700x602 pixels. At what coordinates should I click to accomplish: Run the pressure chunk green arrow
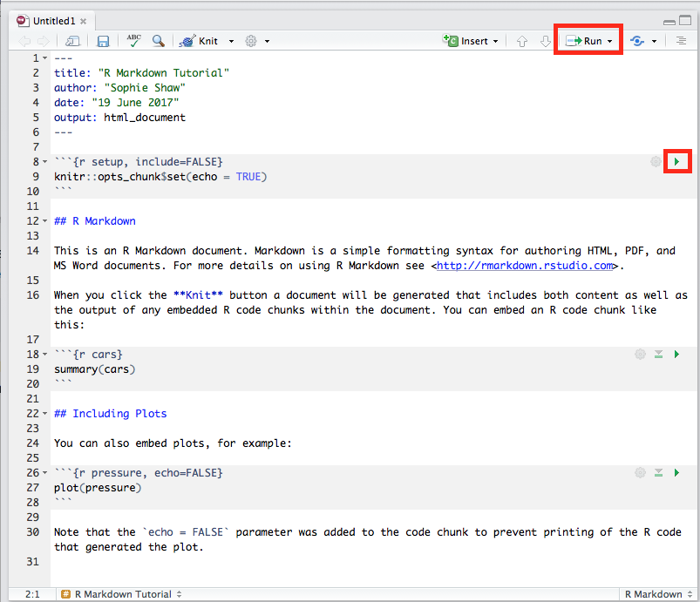[676, 472]
